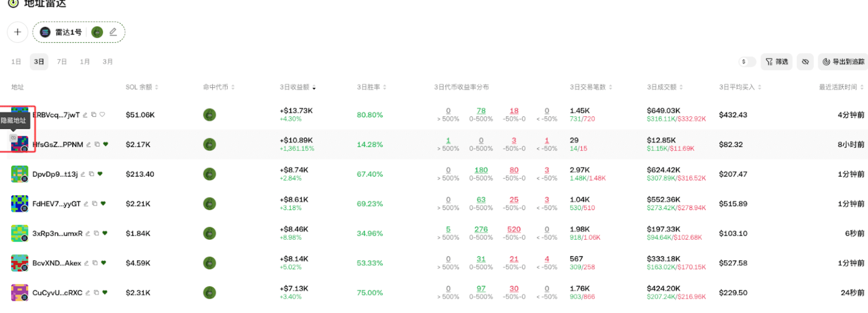Favorite ERBVcq...7jwT with the heart
The height and width of the screenshot is (313, 868).
coord(102,115)
